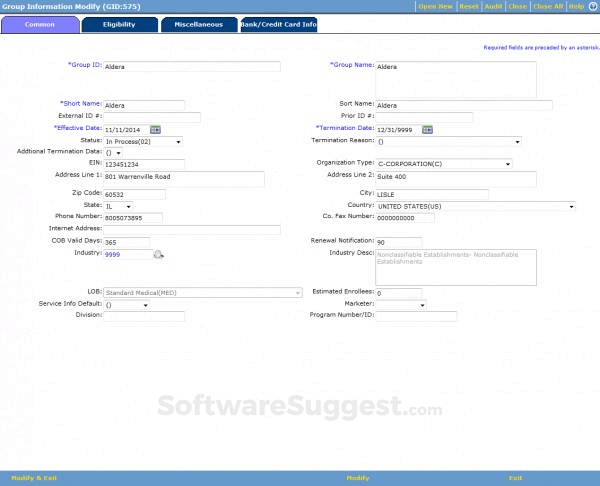The height and width of the screenshot is (486, 600).
Task: Click the Industry Desc text area
Action: click(x=456, y=267)
